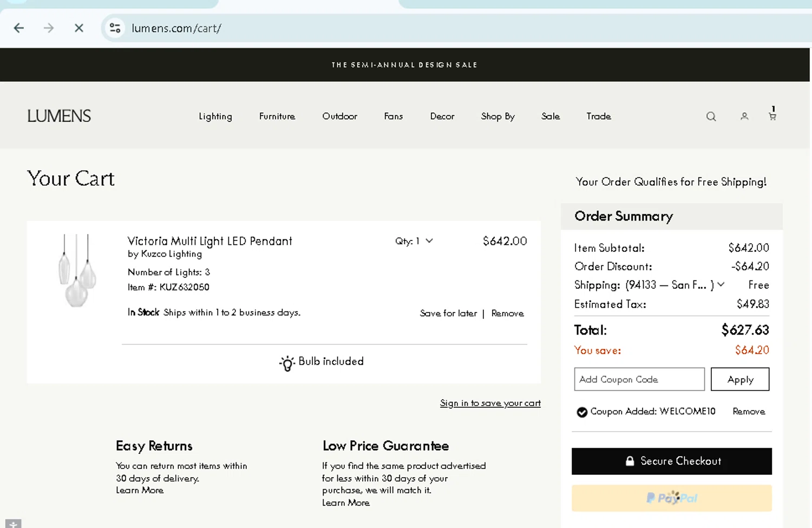Open the account profile icon
Screen dimensions: 812x528
click(744, 116)
